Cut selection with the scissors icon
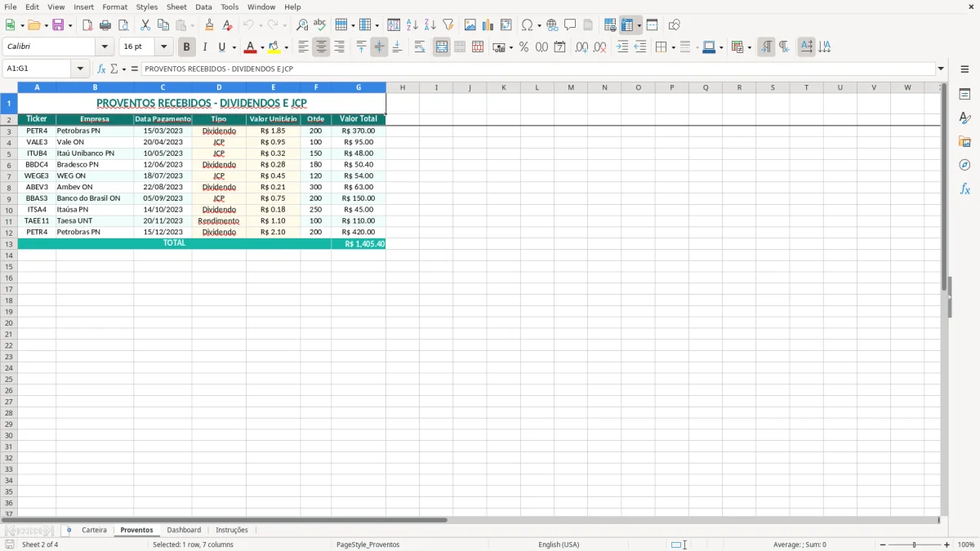Screen dimensions: 980x551 (145, 25)
